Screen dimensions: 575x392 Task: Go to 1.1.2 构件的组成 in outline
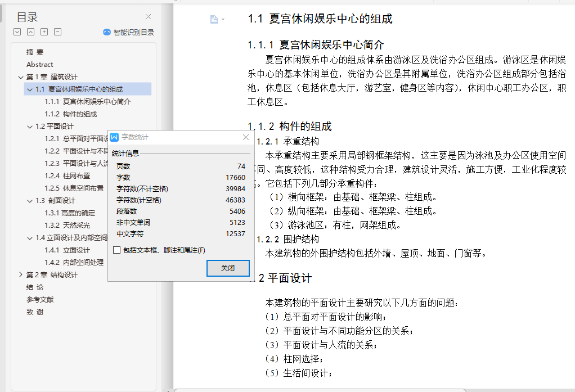(x=71, y=114)
